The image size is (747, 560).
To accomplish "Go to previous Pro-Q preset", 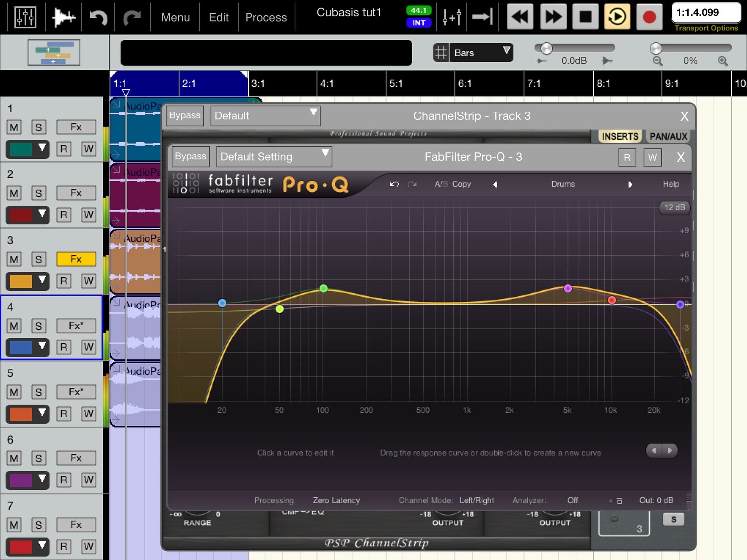I will coord(495,184).
